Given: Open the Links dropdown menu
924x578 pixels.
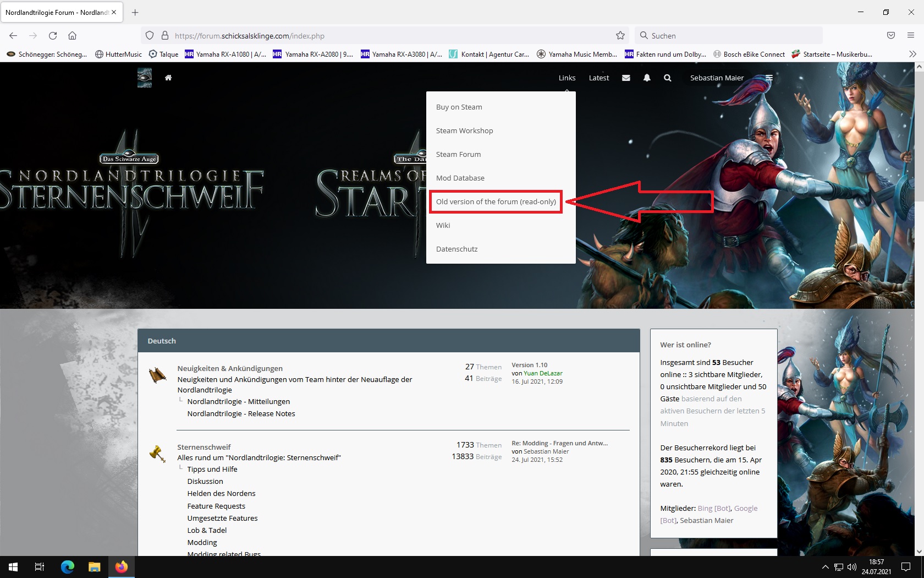Looking at the screenshot, I should 567,78.
